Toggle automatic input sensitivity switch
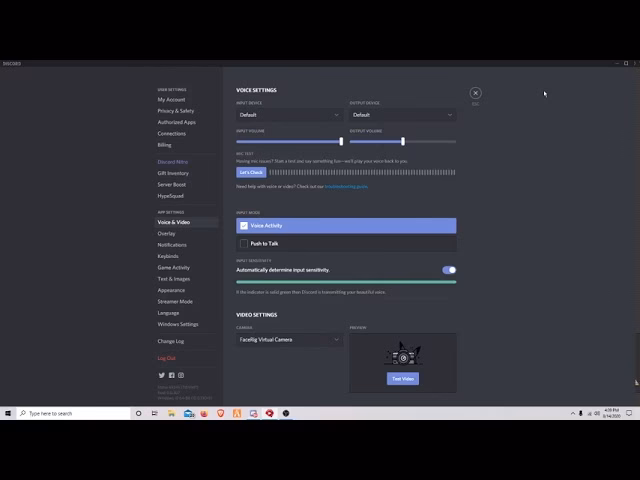This screenshot has width=640, height=480. (x=449, y=270)
